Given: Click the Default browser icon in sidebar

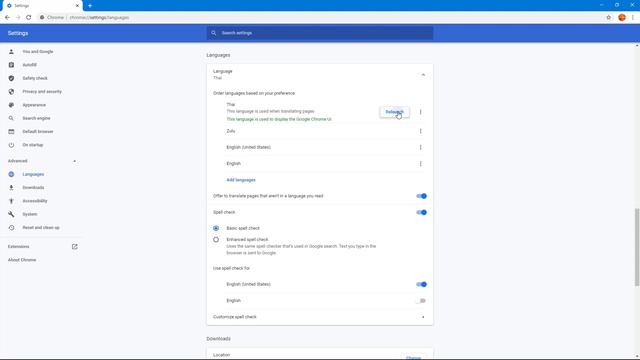Looking at the screenshot, I should [x=11, y=132].
